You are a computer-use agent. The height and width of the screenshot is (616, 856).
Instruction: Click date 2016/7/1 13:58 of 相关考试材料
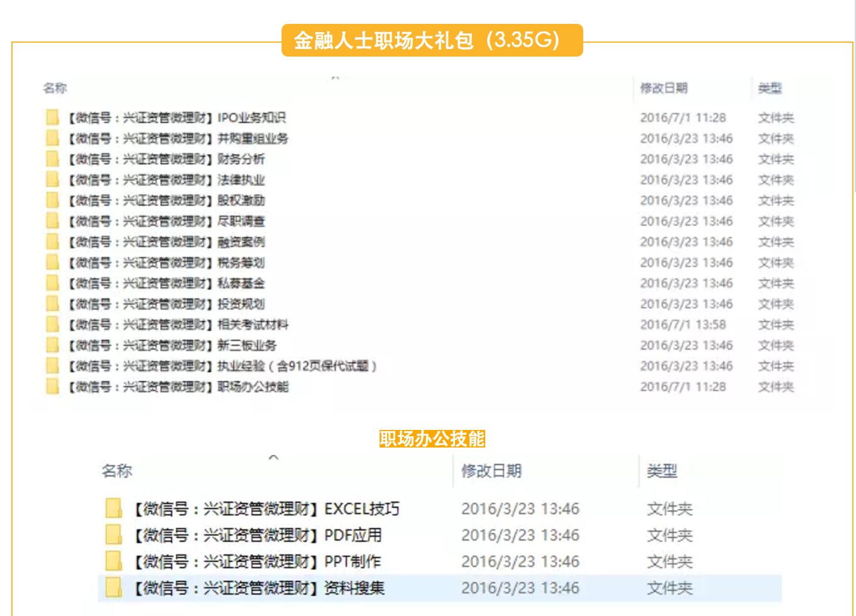point(683,325)
